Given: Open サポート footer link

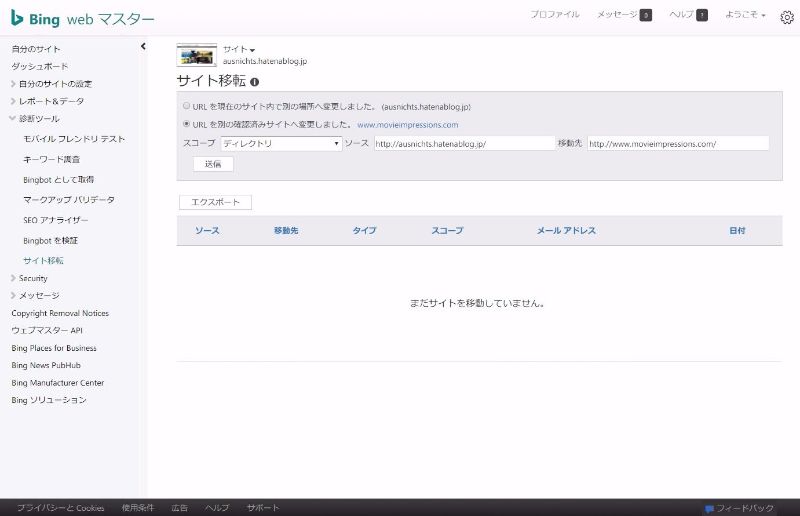Looking at the screenshot, I should (x=263, y=508).
